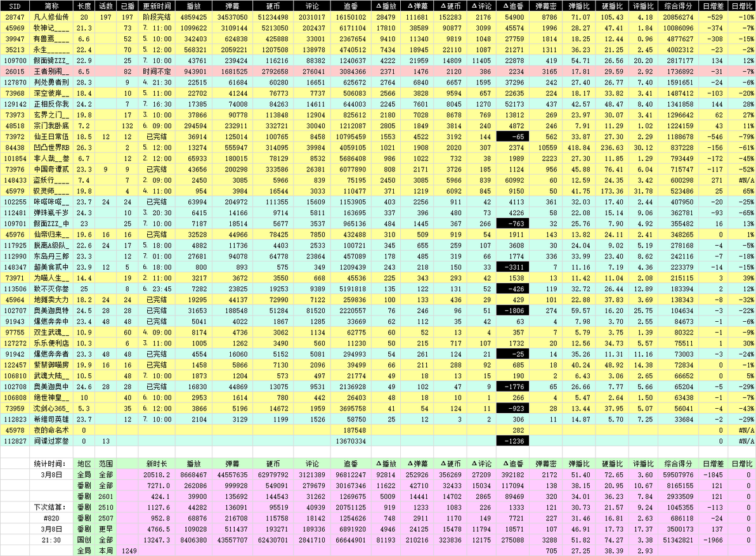Select summary composite score 51342821
756x556 pixels.
678,540
